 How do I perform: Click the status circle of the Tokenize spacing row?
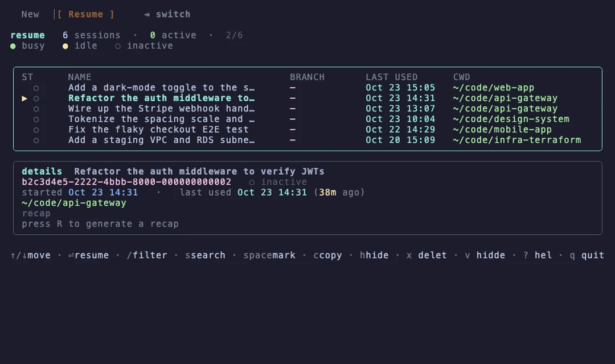click(x=36, y=119)
